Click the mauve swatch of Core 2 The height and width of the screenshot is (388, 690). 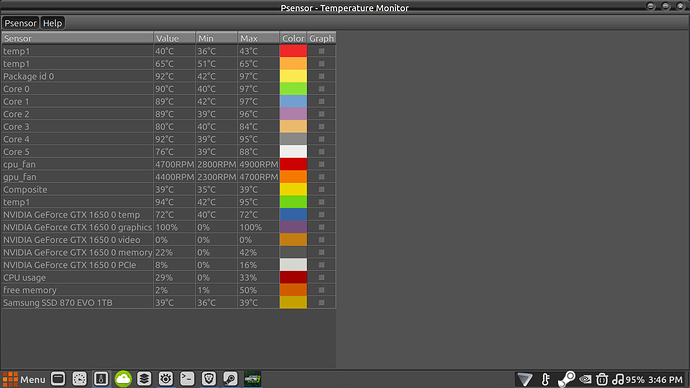point(293,114)
